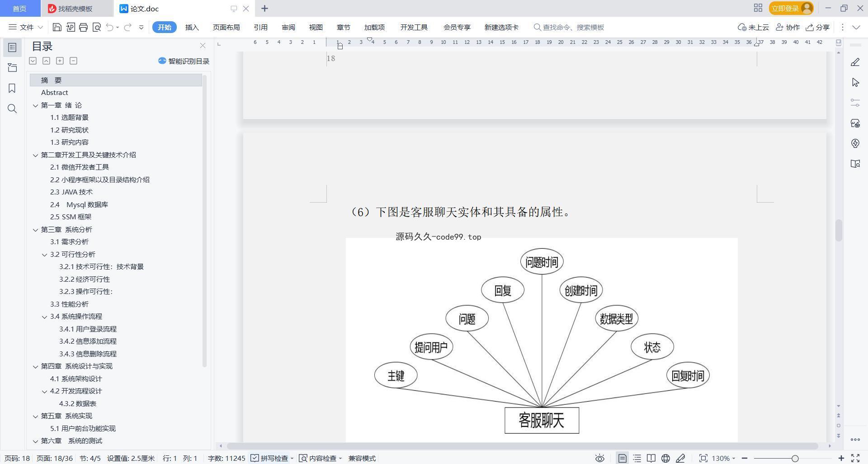Go to 摘 要 in outline
The image size is (868, 464).
pyautogui.click(x=116, y=80)
